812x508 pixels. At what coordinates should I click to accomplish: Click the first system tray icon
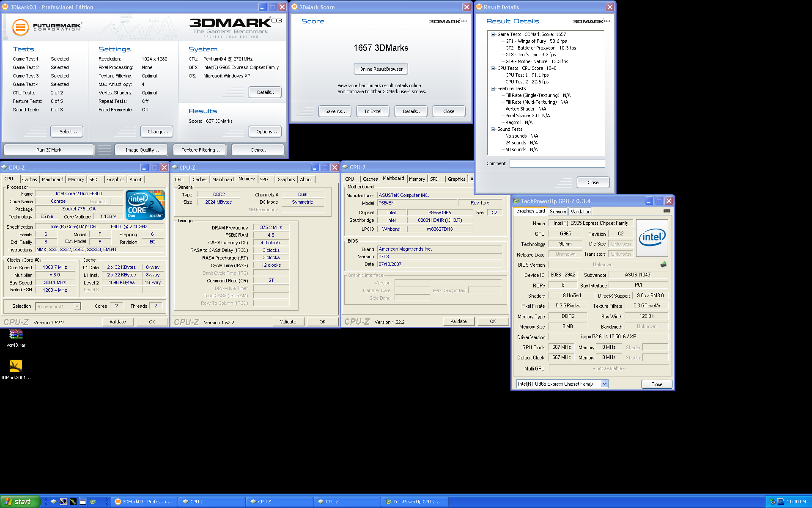click(x=772, y=502)
